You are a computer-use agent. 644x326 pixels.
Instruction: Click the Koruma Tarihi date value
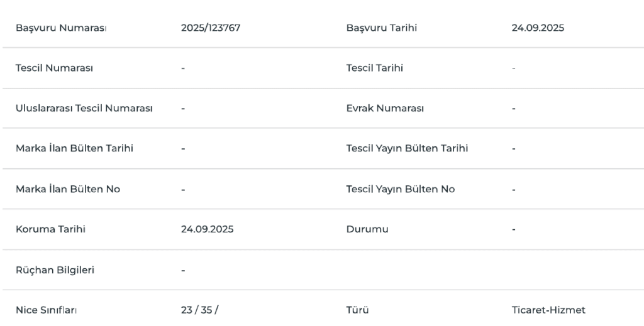(x=207, y=229)
